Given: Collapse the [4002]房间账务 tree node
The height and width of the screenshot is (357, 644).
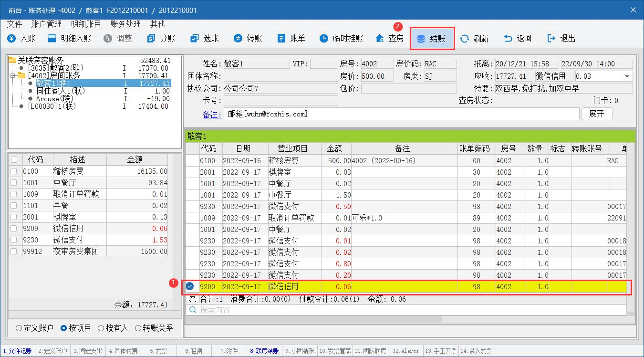Looking at the screenshot, I should coord(13,75).
